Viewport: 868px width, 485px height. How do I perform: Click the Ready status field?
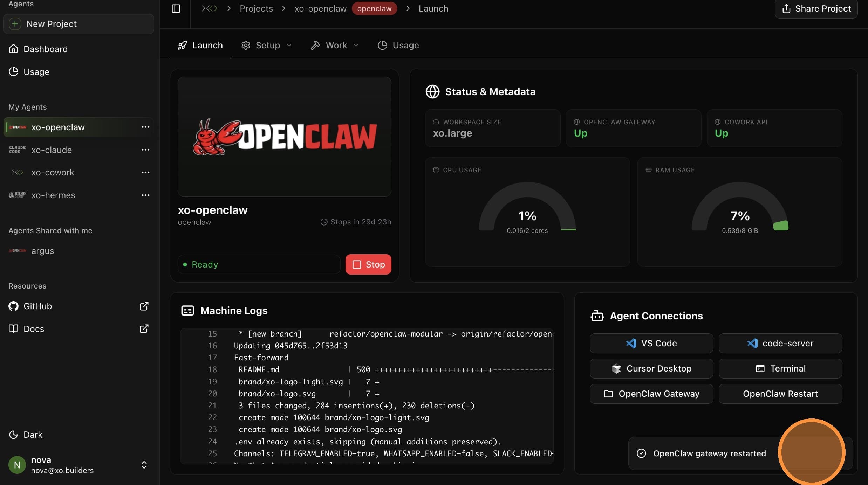point(259,264)
